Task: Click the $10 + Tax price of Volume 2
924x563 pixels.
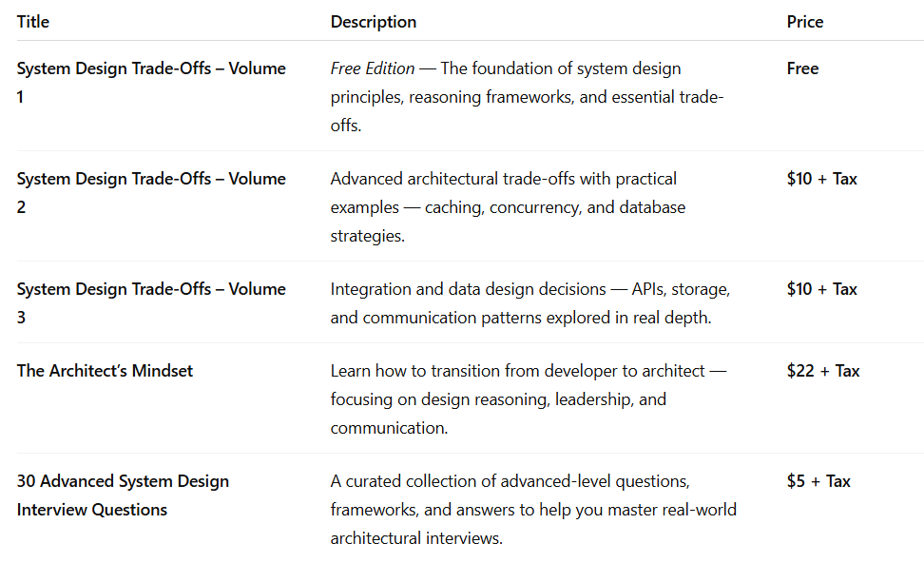Action: [x=821, y=179]
